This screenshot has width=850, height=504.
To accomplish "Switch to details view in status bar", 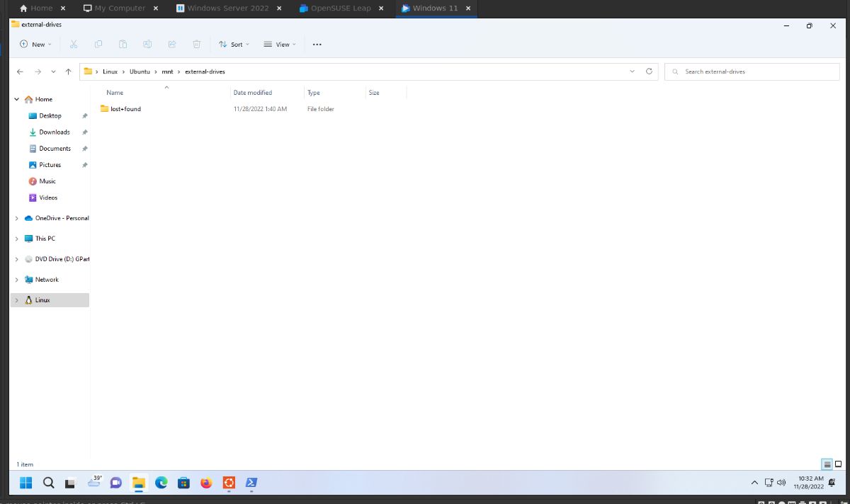I will click(827, 464).
